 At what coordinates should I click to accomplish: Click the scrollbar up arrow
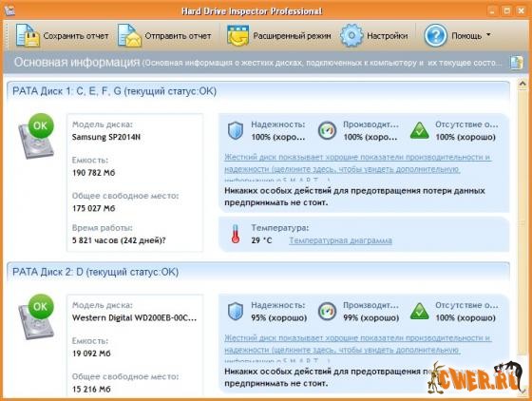(522, 84)
